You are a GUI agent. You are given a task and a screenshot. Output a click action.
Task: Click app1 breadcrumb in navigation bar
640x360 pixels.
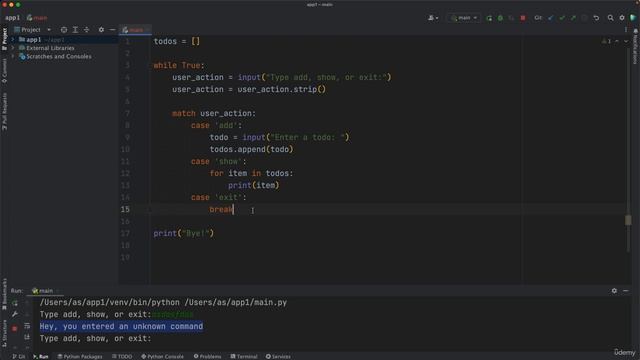pos(12,18)
